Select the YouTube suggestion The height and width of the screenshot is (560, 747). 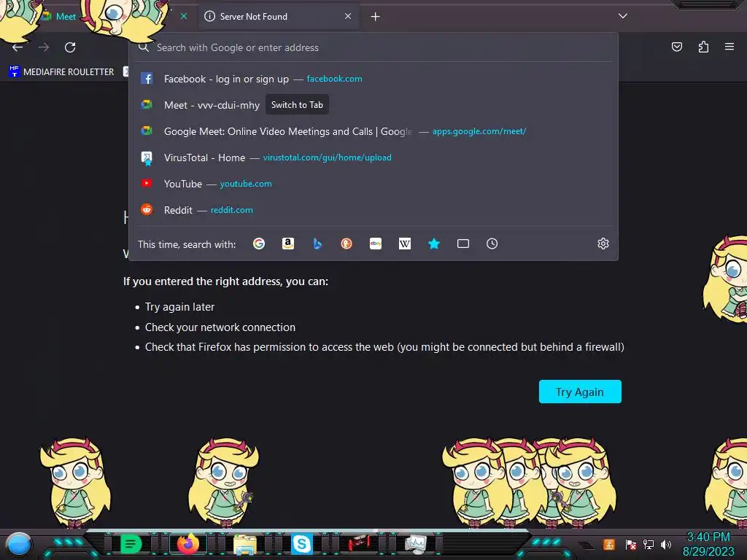click(x=374, y=184)
